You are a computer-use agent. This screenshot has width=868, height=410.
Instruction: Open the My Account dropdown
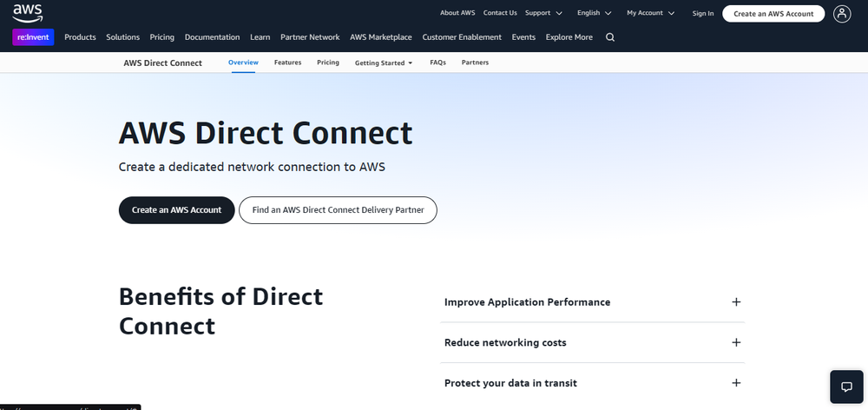(650, 13)
